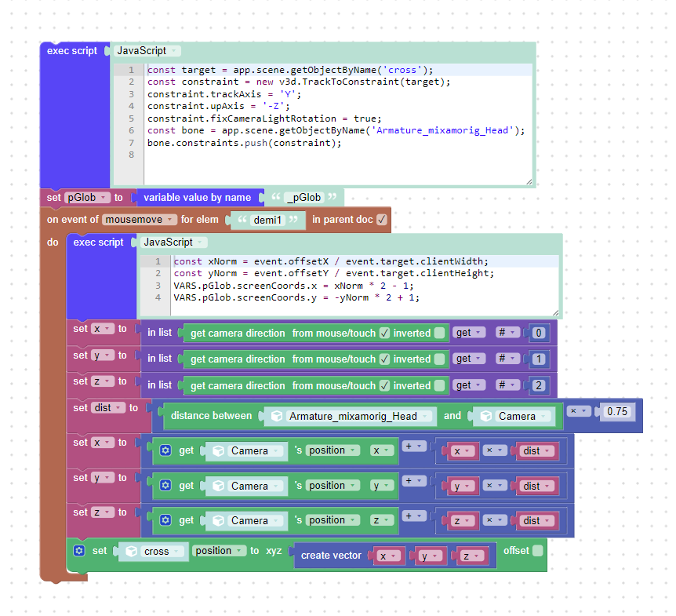
Task: Open dist variable dropdown in z multiply row
Action: (x=536, y=521)
